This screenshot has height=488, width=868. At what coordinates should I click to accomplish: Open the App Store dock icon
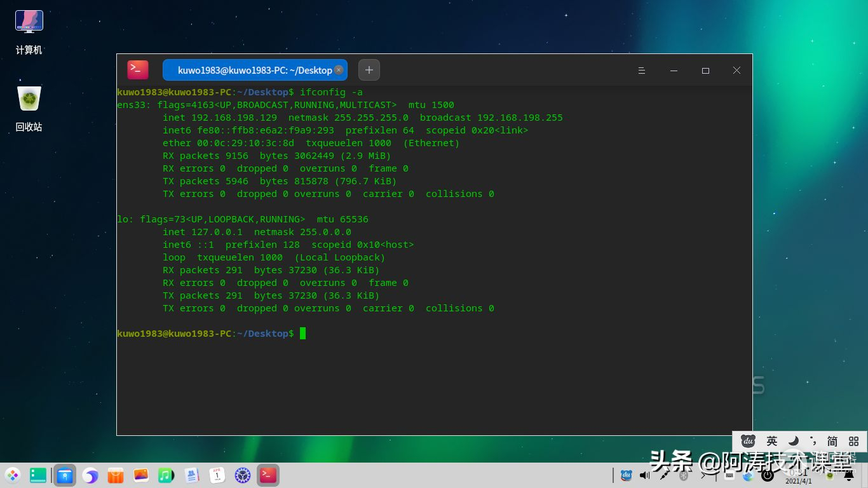tap(116, 475)
